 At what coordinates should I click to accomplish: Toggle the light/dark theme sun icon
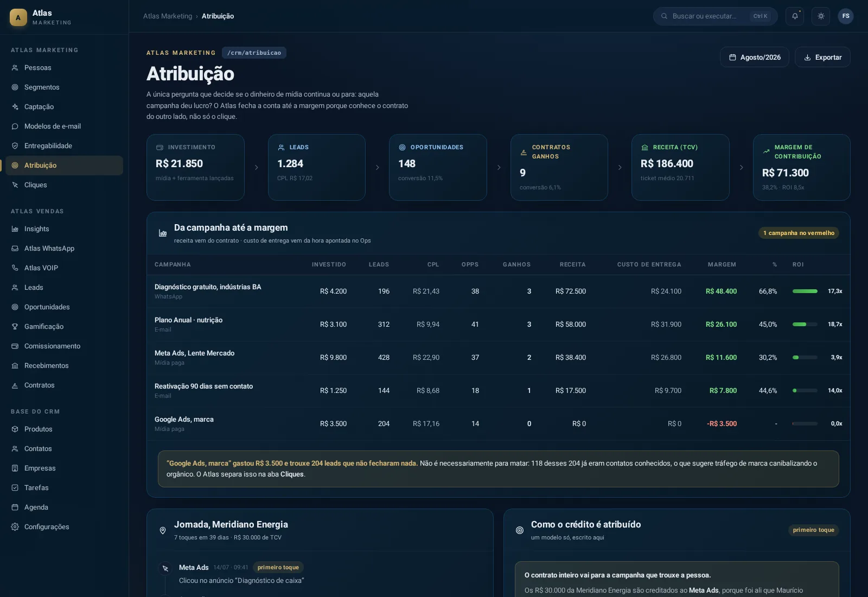pyautogui.click(x=821, y=16)
